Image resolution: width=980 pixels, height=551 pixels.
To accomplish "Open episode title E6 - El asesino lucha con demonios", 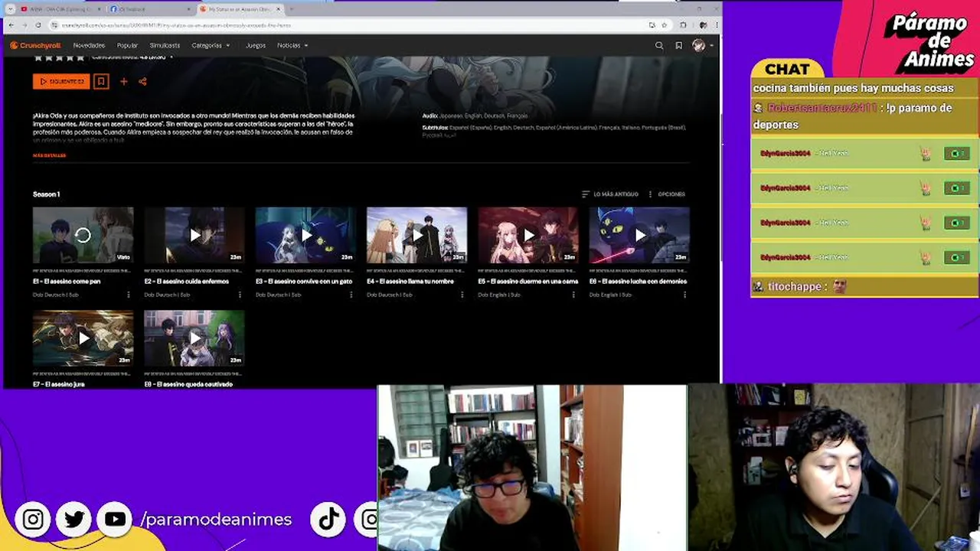I will (638, 282).
